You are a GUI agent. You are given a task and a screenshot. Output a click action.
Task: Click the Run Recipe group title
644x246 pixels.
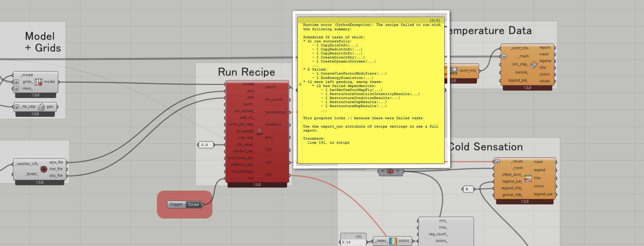point(246,72)
